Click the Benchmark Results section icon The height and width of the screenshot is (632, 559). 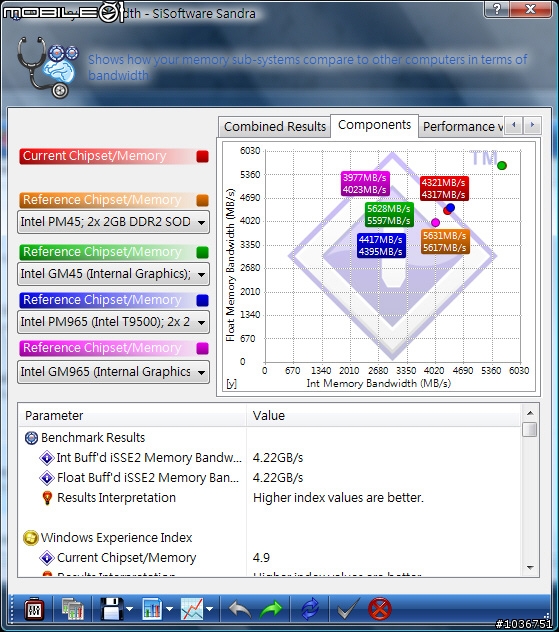[31, 438]
